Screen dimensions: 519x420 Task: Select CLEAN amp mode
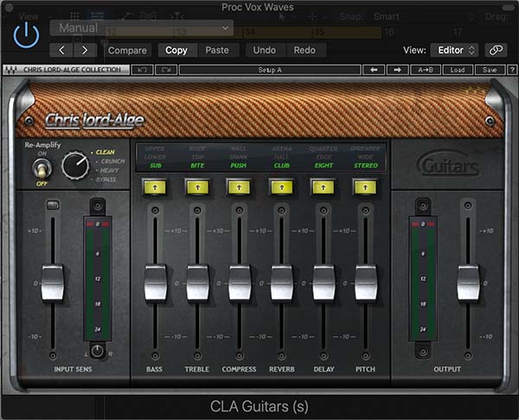tap(105, 152)
